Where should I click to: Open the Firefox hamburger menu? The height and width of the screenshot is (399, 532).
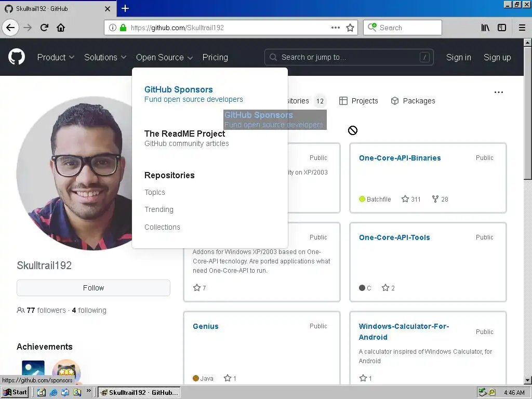point(522,28)
